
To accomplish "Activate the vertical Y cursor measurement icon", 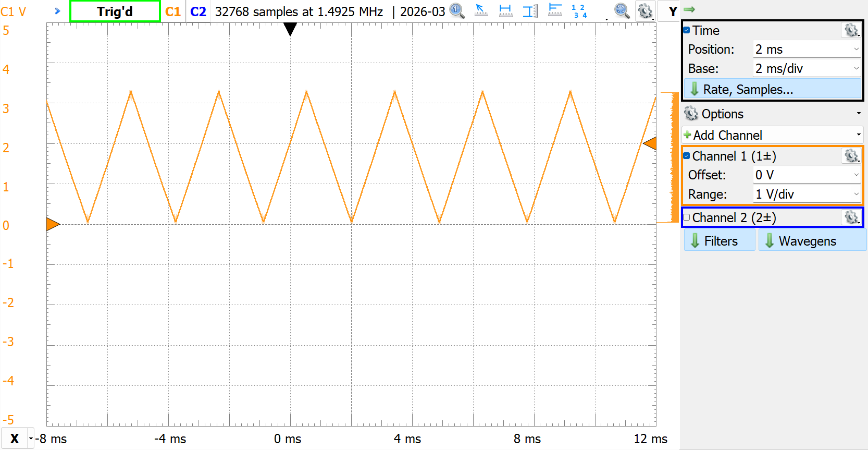I will (530, 11).
